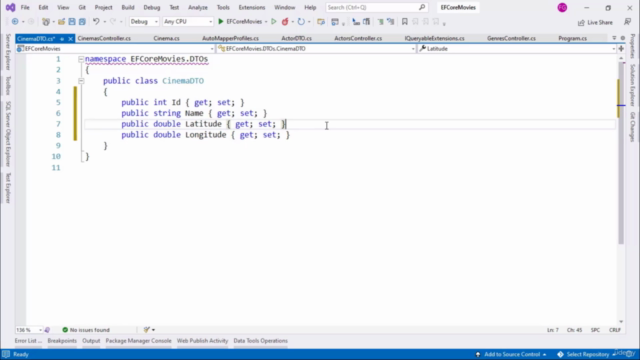Open the Analyze menu
Viewport: 640px width, 360px height.
pos(198,7)
